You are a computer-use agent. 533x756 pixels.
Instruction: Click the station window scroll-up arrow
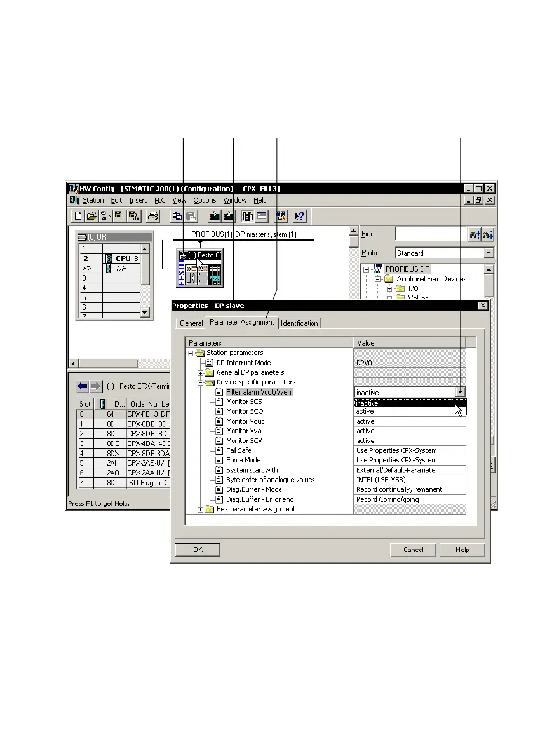pyautogui.click(x=353, y=231)
